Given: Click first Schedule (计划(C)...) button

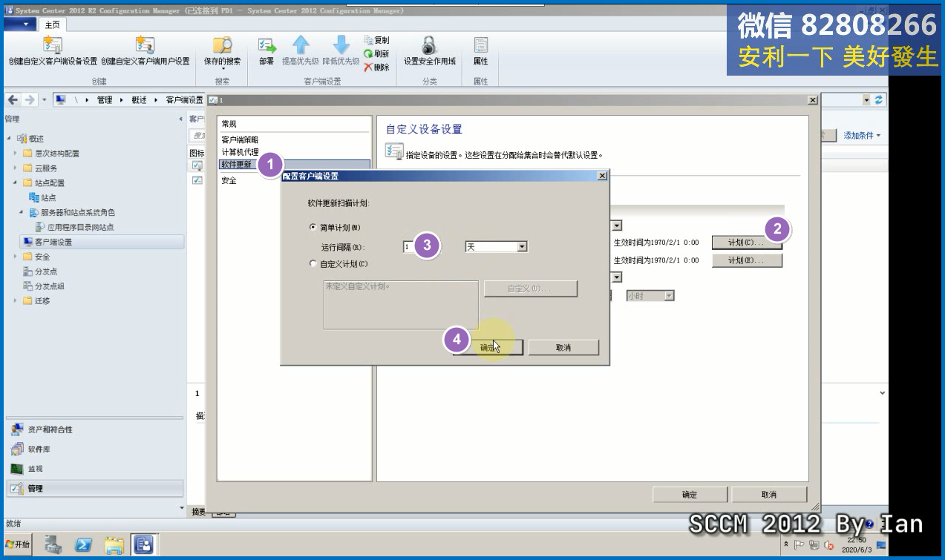Looking at the screenshot, I should [747, 243].
